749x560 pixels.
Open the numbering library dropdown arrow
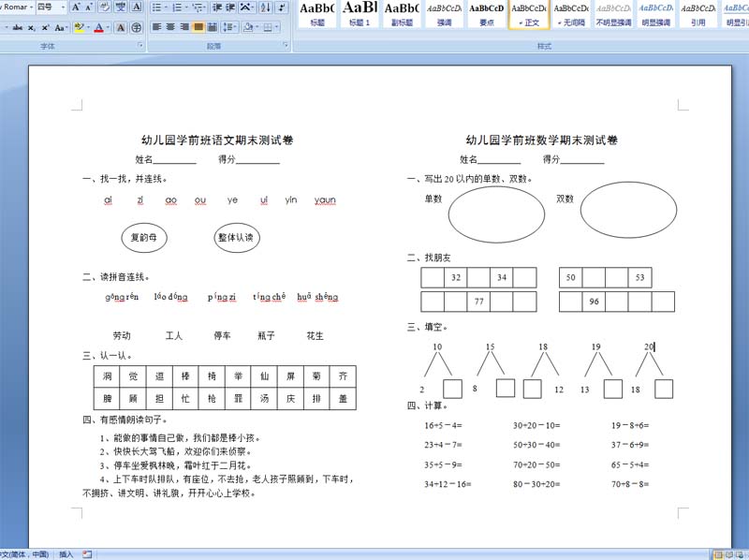[x=186, y=7]
